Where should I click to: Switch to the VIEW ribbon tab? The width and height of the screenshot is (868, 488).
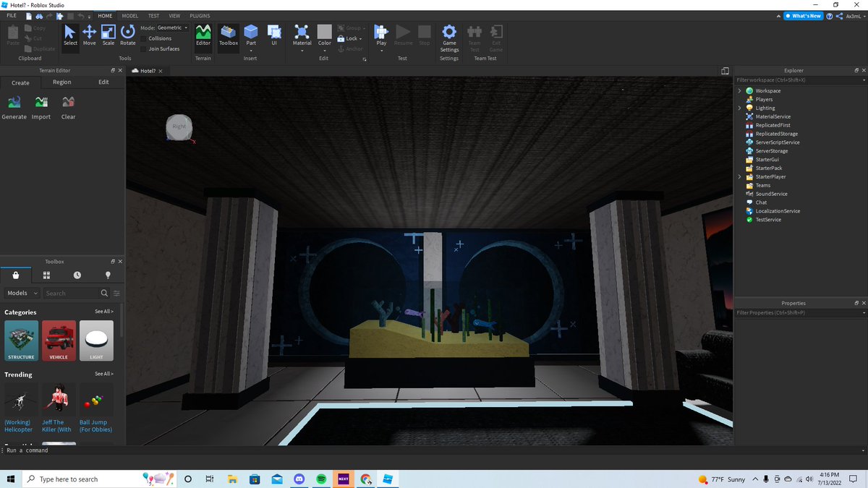(175, 15)
